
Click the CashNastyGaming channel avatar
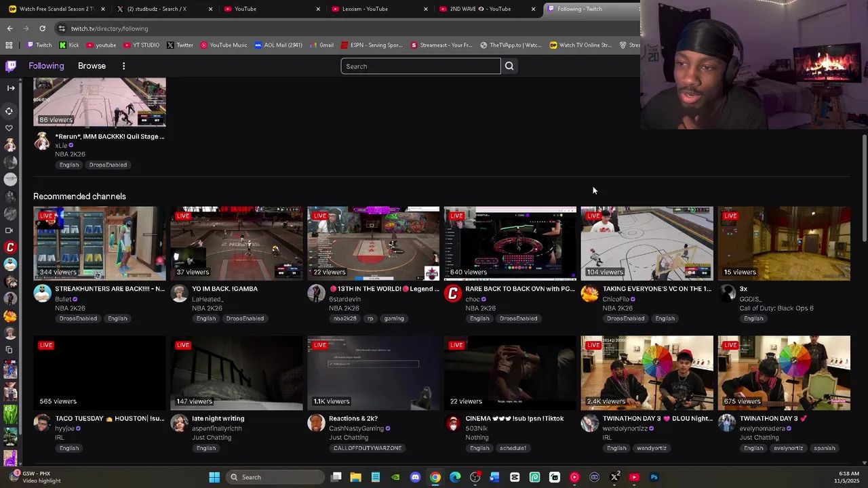point(316,423)
